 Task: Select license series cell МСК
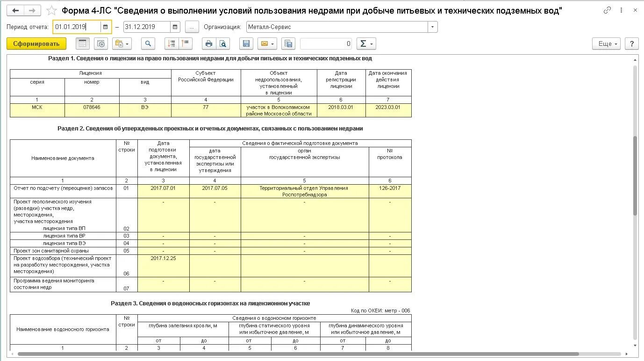tap(37, 110)
